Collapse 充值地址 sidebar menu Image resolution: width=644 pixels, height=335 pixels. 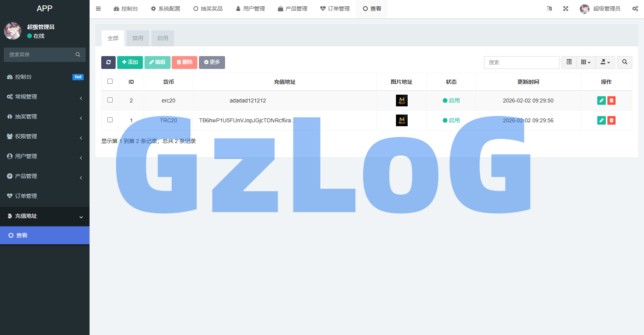tap(45, 216)
